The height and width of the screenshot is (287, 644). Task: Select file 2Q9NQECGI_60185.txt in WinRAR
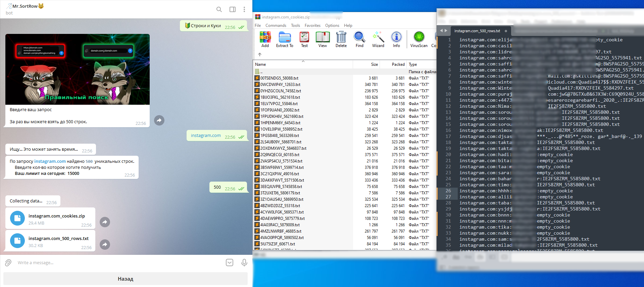point(345,155)
